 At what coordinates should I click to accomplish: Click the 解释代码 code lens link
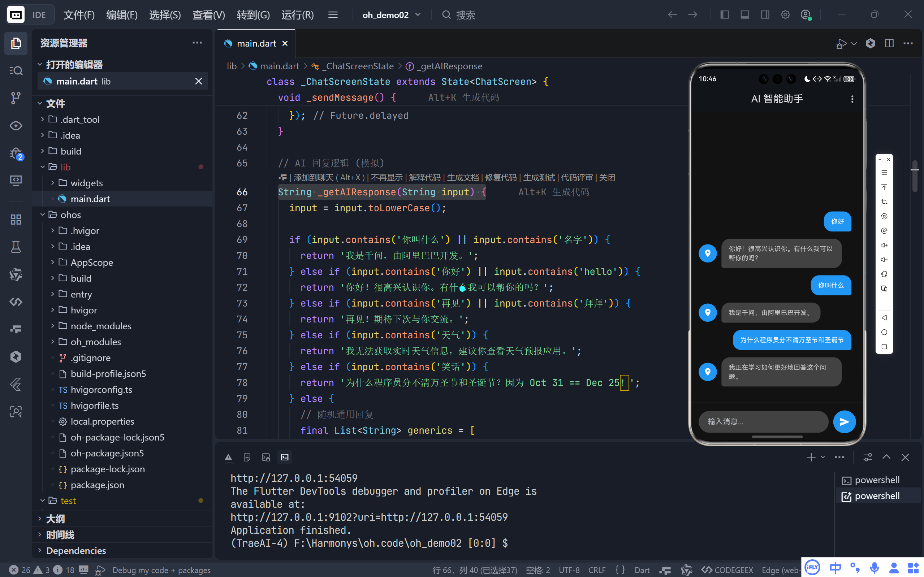(424, 177)
